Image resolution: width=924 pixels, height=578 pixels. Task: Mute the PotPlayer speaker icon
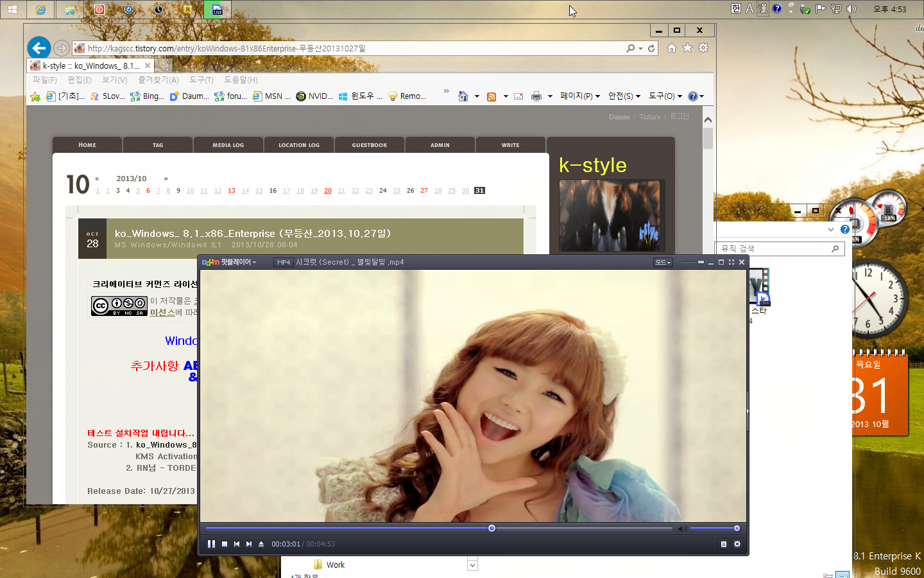[x=682, y=529]
